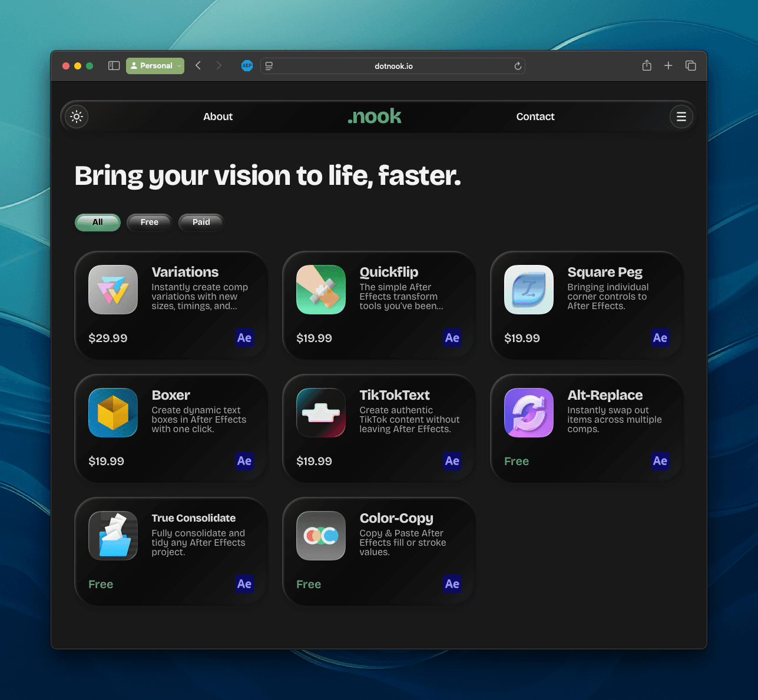Open the Alt-Replace title
758x700 pixels.
coord(605,395)
